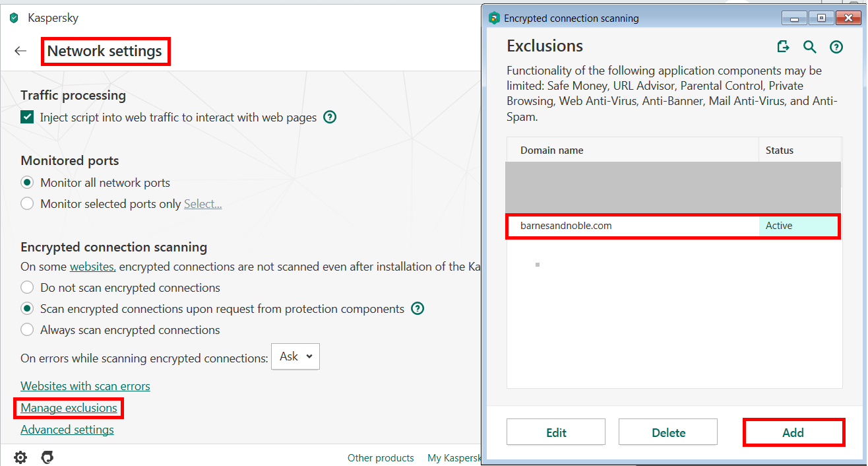Select Monitor selected ports only
This screenshot has height=466, width=868.
coord(27,203)
